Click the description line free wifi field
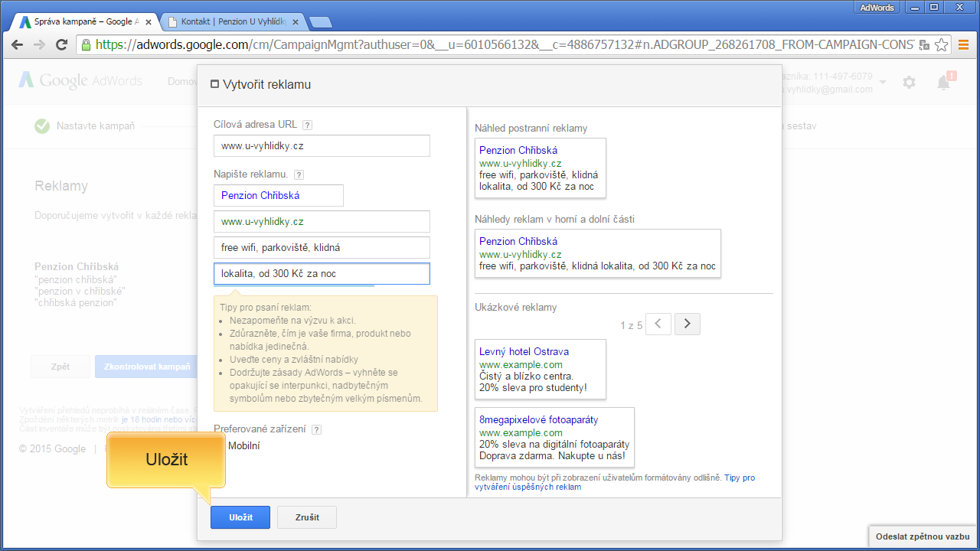This screenshot has height=551, width=980. [322, 248]
